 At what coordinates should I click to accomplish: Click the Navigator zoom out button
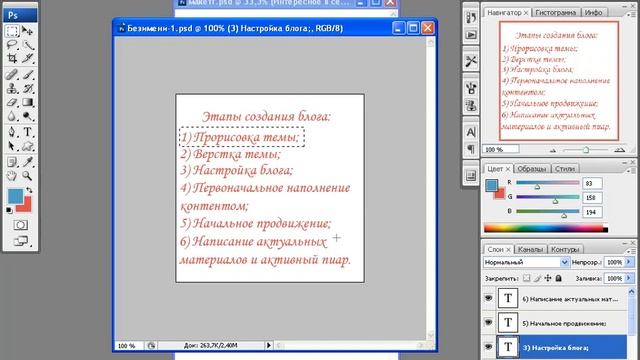553,150
